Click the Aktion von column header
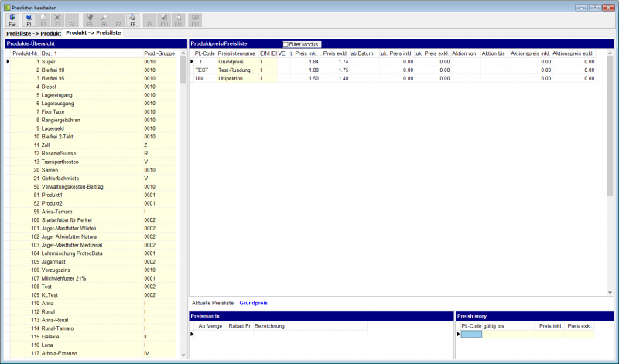 tap(466, 53)
